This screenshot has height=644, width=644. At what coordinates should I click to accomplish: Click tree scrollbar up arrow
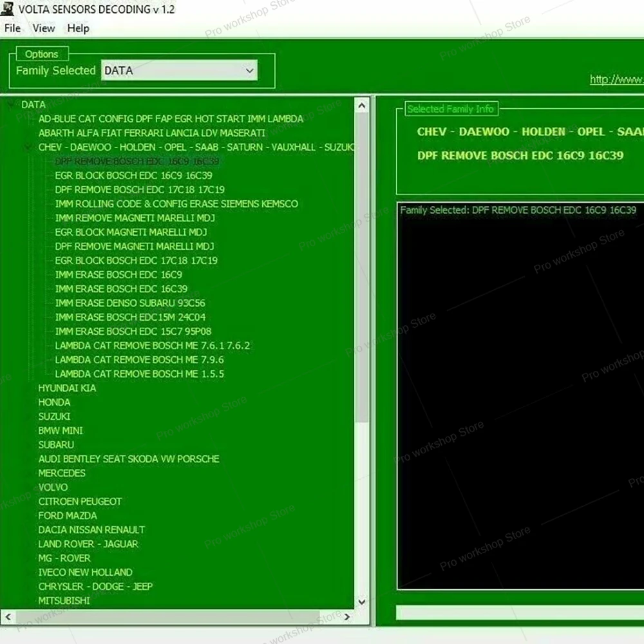362,106
